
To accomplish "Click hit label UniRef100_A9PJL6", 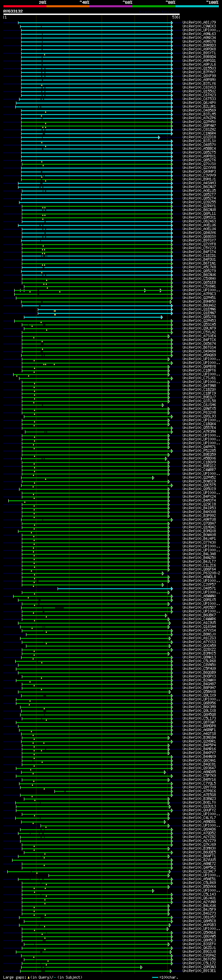I will [x=199, y=64].
